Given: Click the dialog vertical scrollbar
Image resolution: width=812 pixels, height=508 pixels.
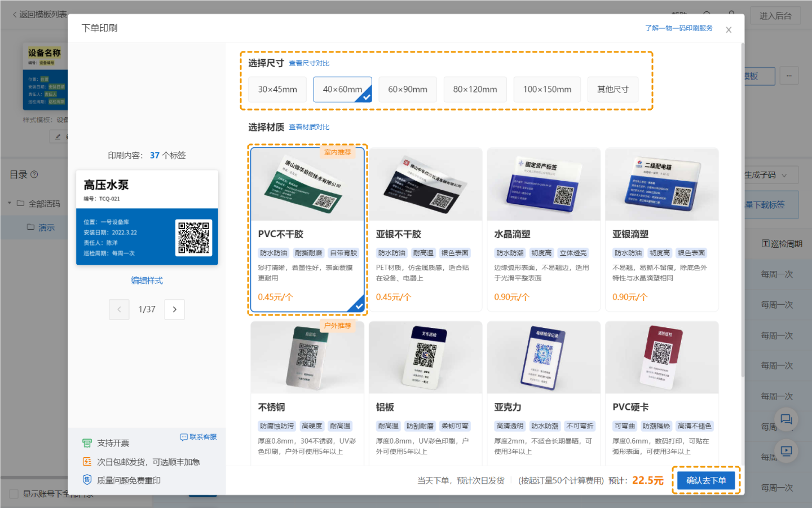Looking at the screenshot, I should point(742,209).
